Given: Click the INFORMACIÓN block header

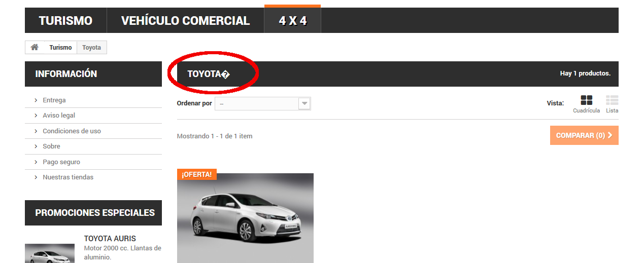Looking at the screenshot, I should (93, 74).
